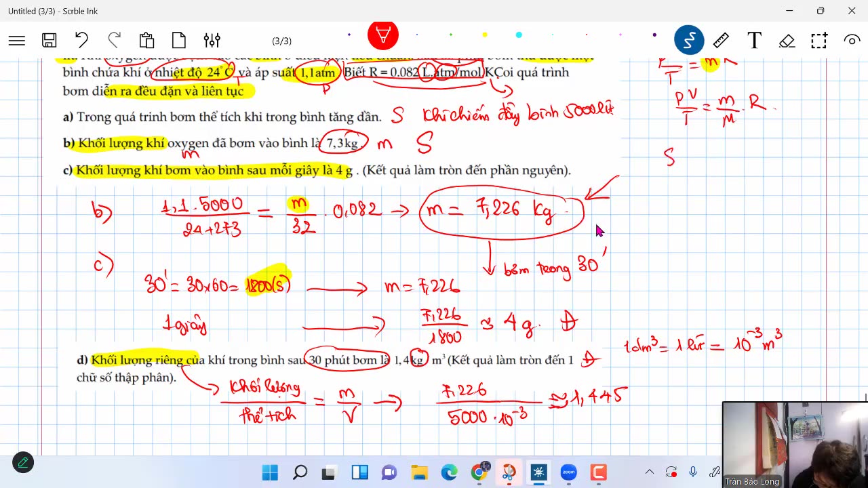Click "30 phút bơm là" in statement d
This screenshot has height=488, width=868.
pos(350,361)
